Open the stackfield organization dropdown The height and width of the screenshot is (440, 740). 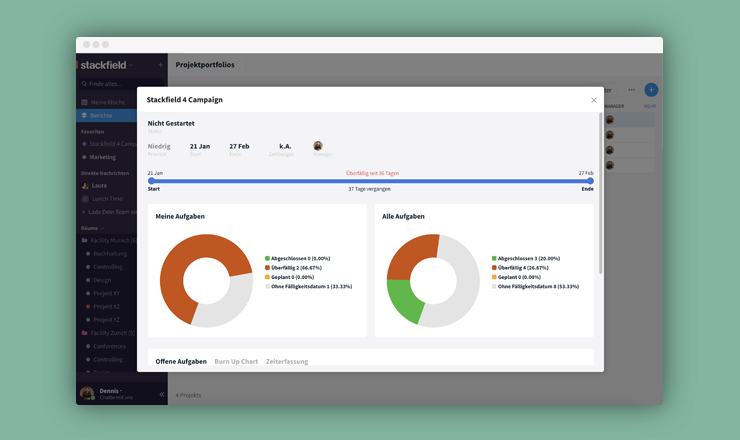pyautogui.click(x=131, y=65)
